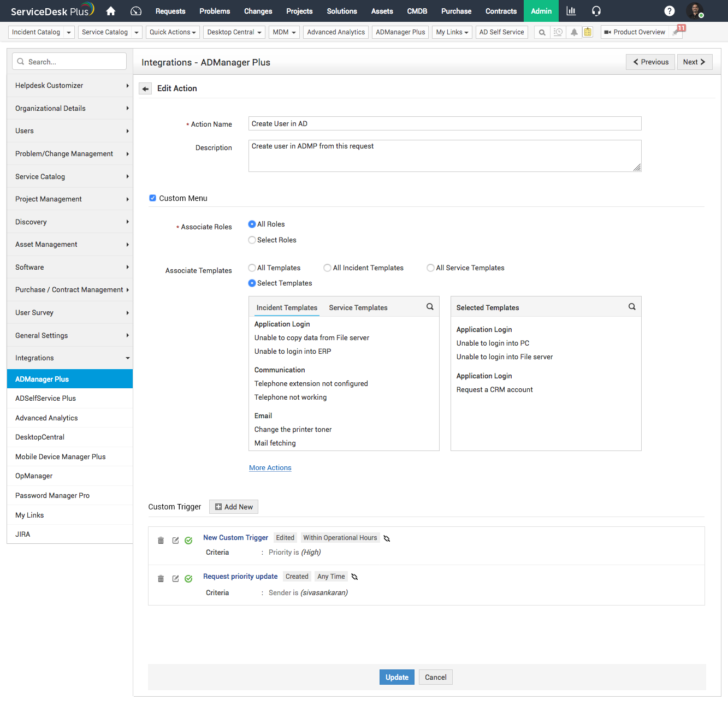Open the Admin tab
The height and width of the screenshot is (706, 728).
(541, 11)
